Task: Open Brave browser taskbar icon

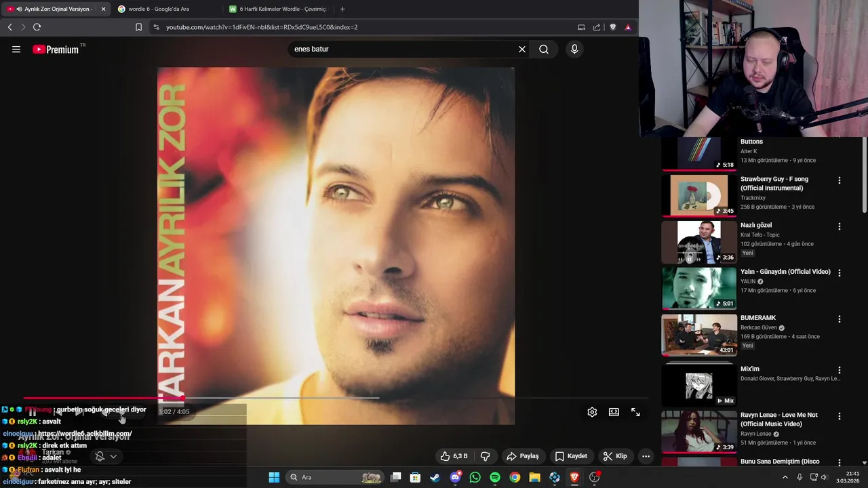Action: [x=574, y=477]
